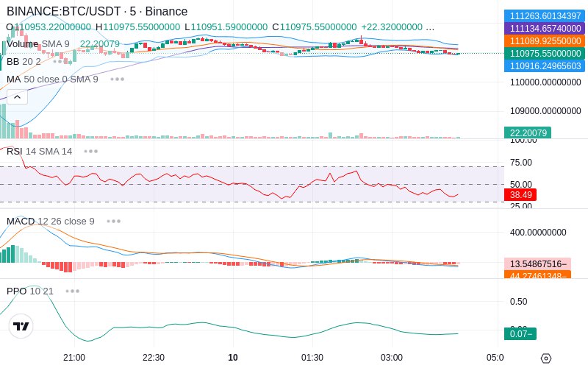The image size is (588, 368).
Task: Open more options for PPO 10 21 indicator
Action: click(72, 291)
